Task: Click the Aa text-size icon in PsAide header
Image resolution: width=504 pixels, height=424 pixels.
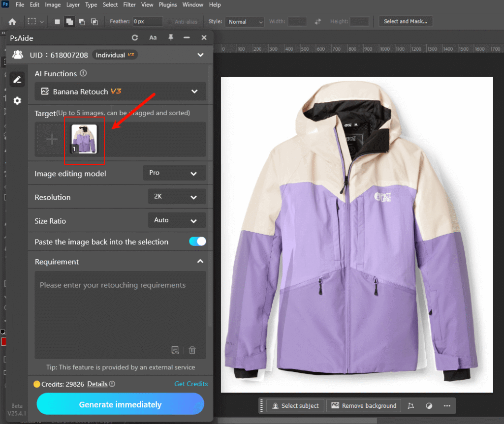Action: 153,37
